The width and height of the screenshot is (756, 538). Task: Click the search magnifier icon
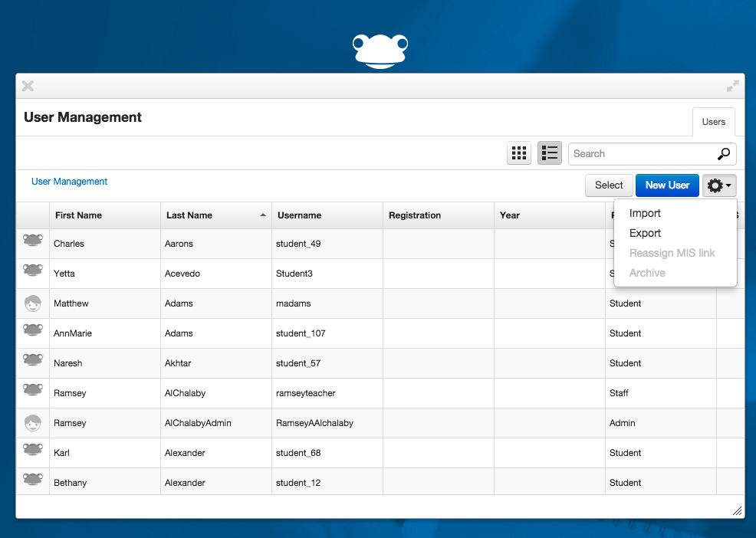pos(724,154)
